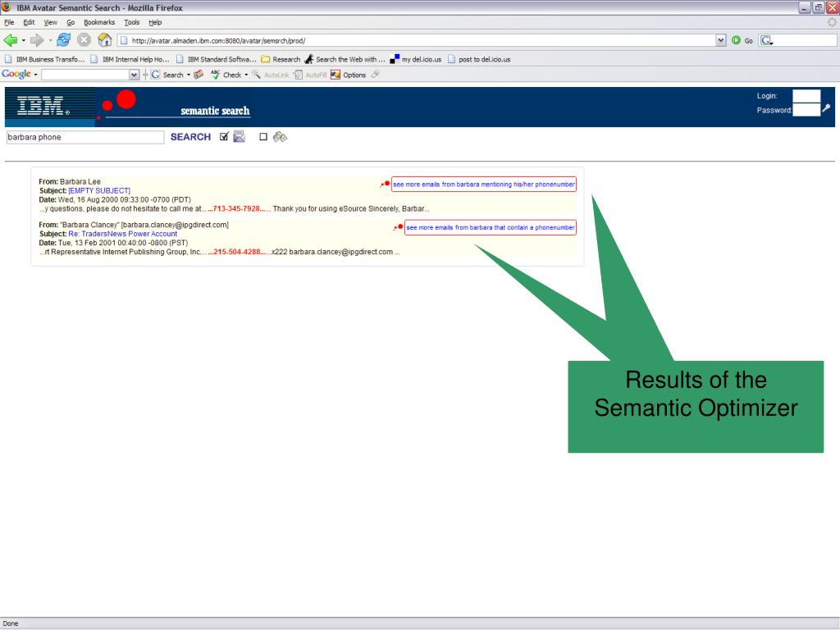Click the throbber icon at menu bar end
Viewport: 840px width, 630px height.
pyautogui.click(x=832, y=22)
